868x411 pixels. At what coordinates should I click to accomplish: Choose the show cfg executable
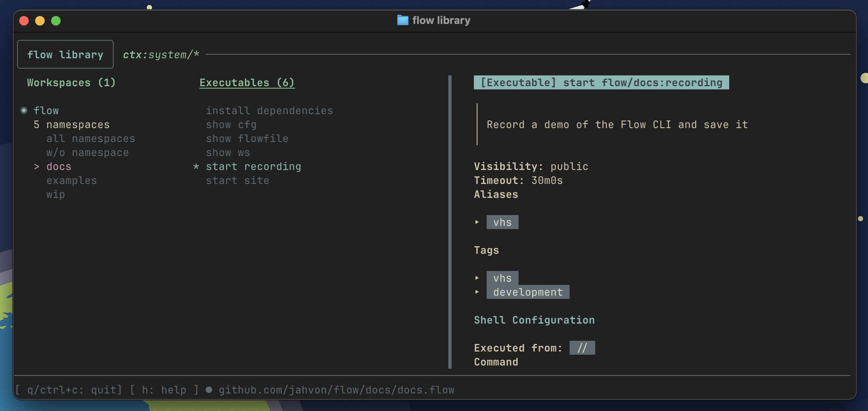pos(231,124)
